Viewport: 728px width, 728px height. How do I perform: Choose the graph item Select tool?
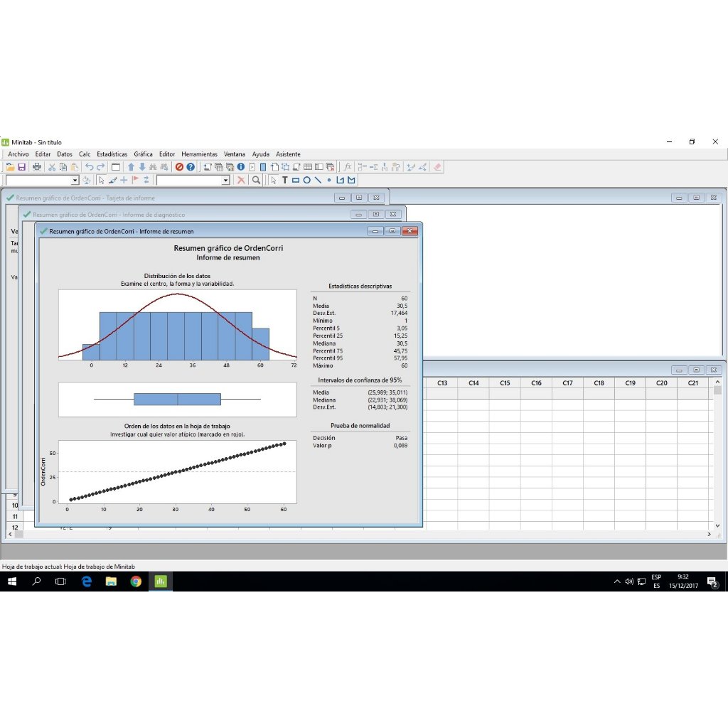tap(273, 181)
